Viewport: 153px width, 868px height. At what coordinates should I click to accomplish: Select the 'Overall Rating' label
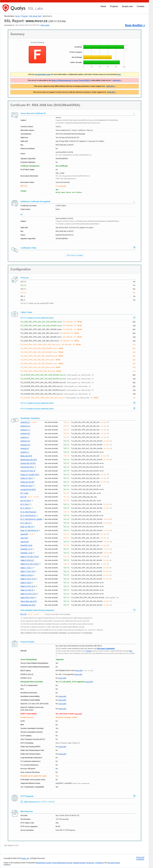[37, 42]
